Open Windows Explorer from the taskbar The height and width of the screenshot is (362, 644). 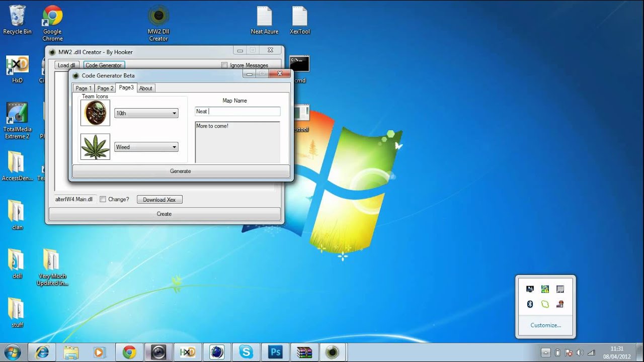71,352
